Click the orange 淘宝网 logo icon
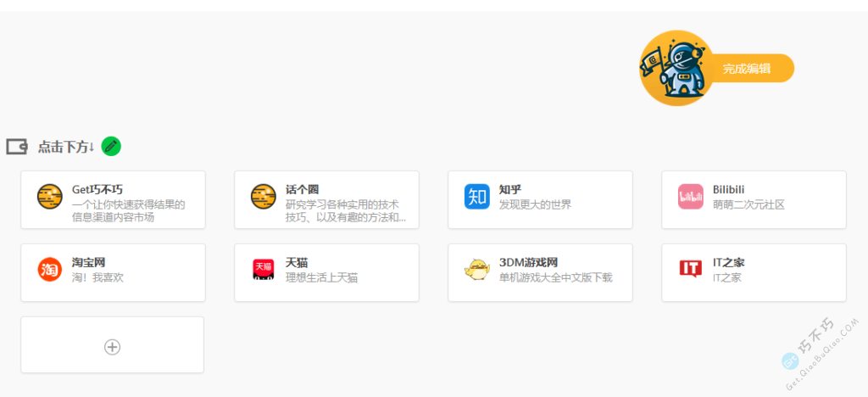Screen dimensions: 868x397 point(50,270)
